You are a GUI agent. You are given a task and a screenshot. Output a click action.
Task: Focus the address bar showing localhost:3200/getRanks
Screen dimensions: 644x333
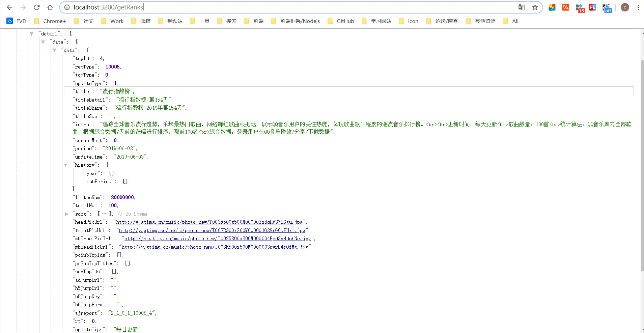click(293, 7)
